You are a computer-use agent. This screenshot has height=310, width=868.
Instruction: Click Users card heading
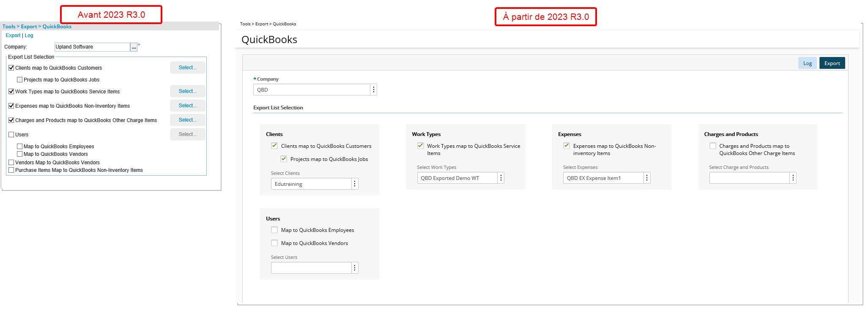tap(273, 219)
